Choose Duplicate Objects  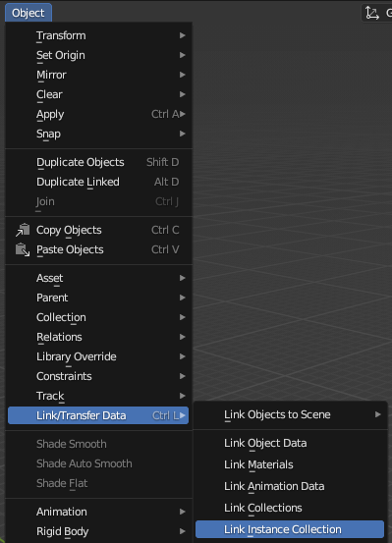click(x=98, y=162)
